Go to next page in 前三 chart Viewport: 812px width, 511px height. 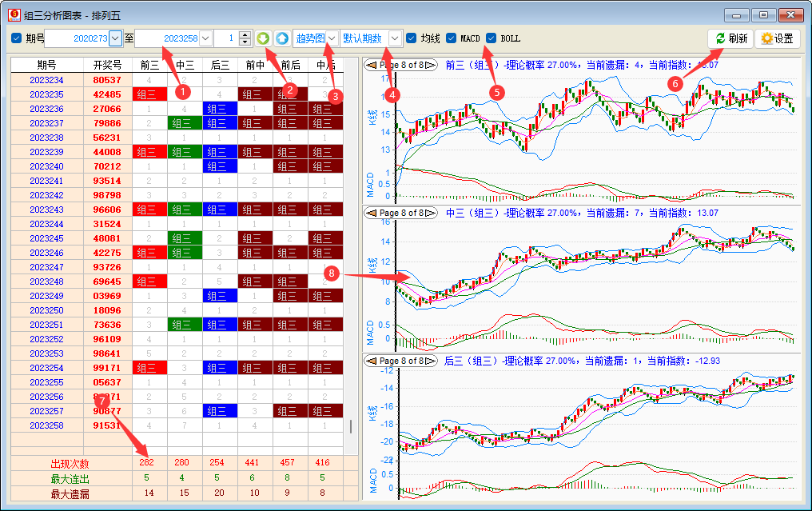pos(432,66)
